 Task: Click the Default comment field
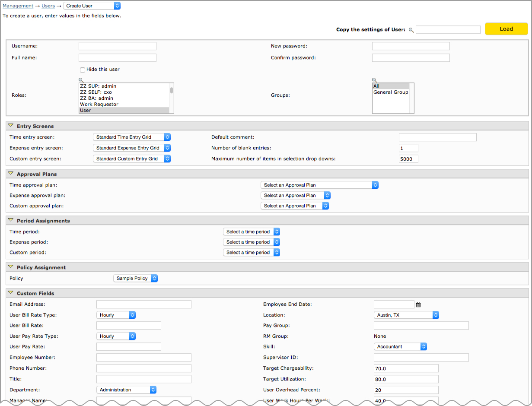(x=438, y=137)
